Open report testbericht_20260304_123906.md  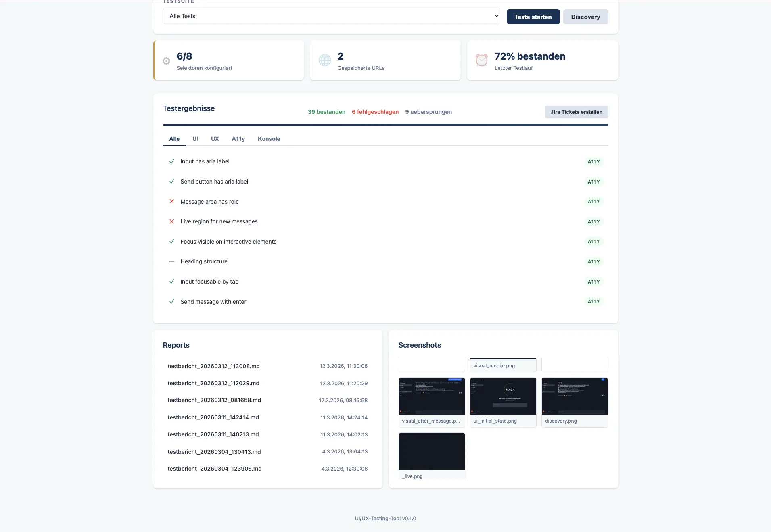pos(215,469)
